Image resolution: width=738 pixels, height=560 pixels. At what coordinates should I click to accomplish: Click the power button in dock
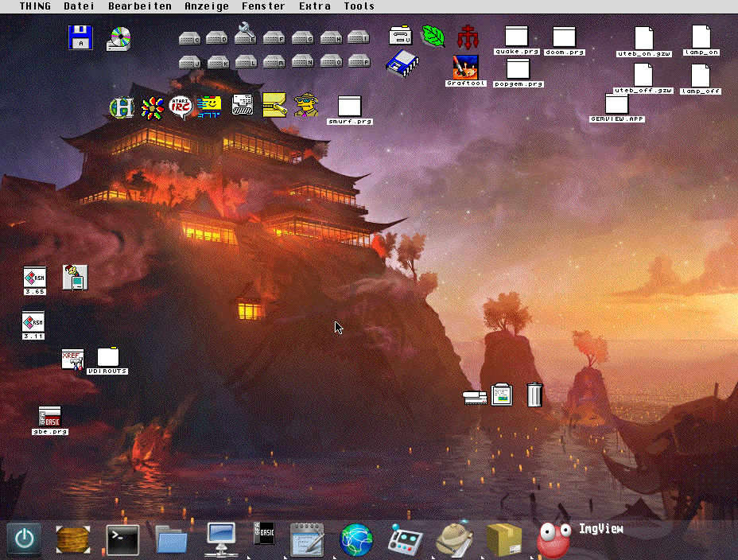click(x=25, y=539)
